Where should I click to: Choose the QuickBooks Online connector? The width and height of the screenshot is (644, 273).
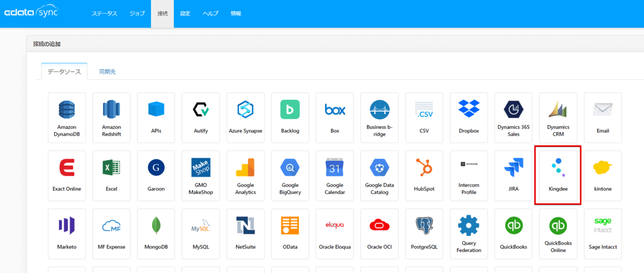558,234
